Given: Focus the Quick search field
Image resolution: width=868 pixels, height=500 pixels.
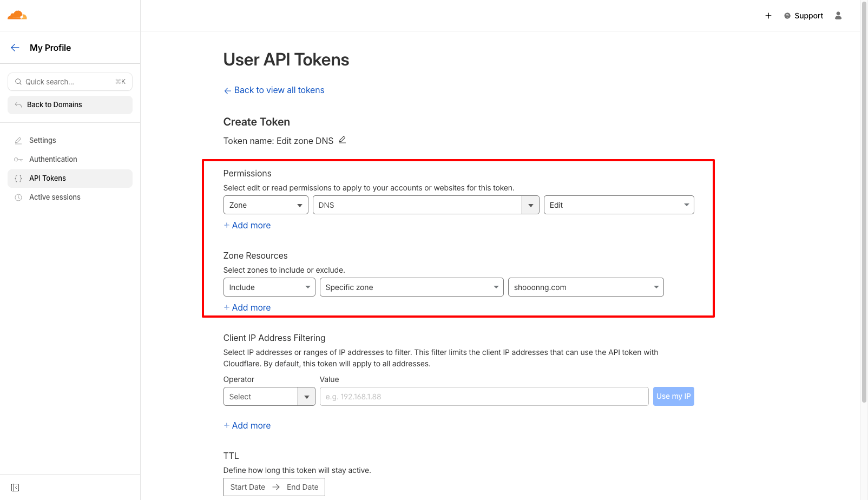Looking at the screenshot, I should [x=70, y=82].
